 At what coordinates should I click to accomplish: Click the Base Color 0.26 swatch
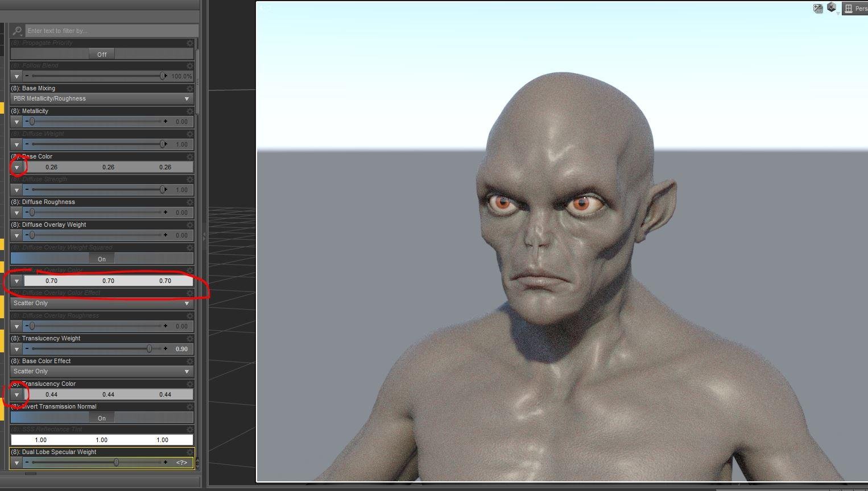(108, 167)
